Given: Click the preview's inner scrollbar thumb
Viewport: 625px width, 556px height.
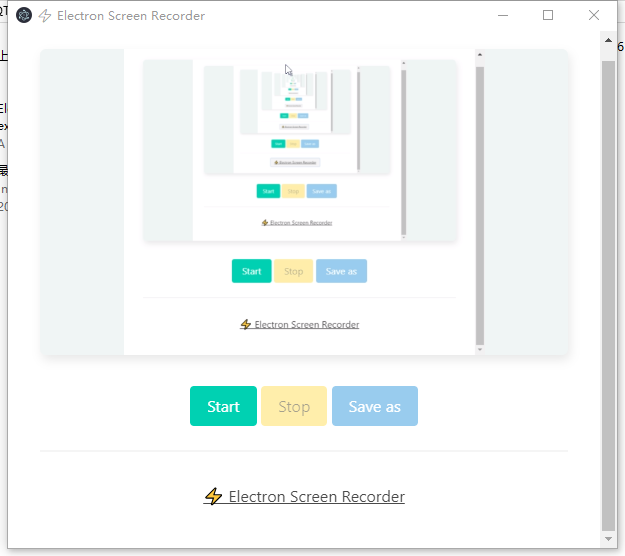Looking at the screenshot, I should 480,206.
